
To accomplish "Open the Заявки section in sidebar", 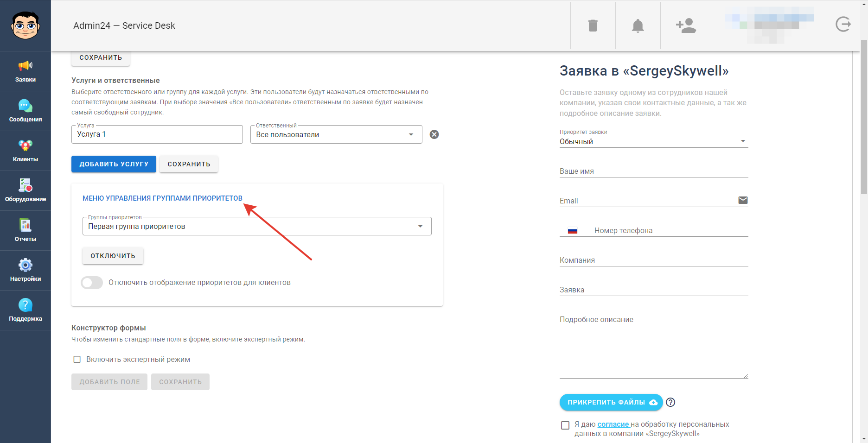I will (x=26, y=71).
